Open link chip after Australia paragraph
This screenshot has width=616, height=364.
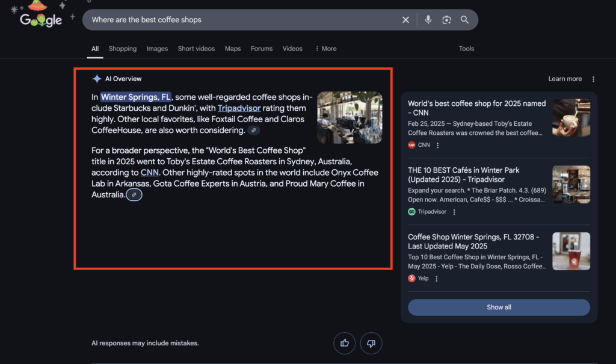tap(134, 194)
